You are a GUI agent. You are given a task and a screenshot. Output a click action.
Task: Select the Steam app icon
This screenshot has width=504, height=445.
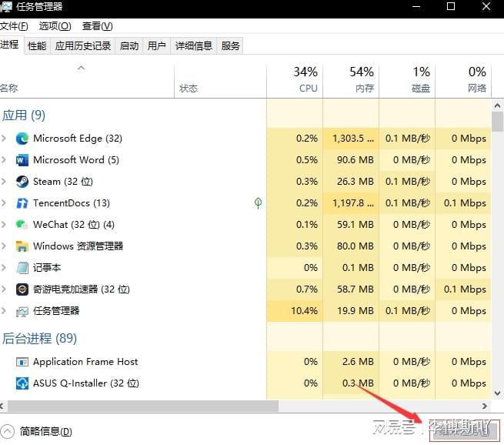[x=22, y=182]
